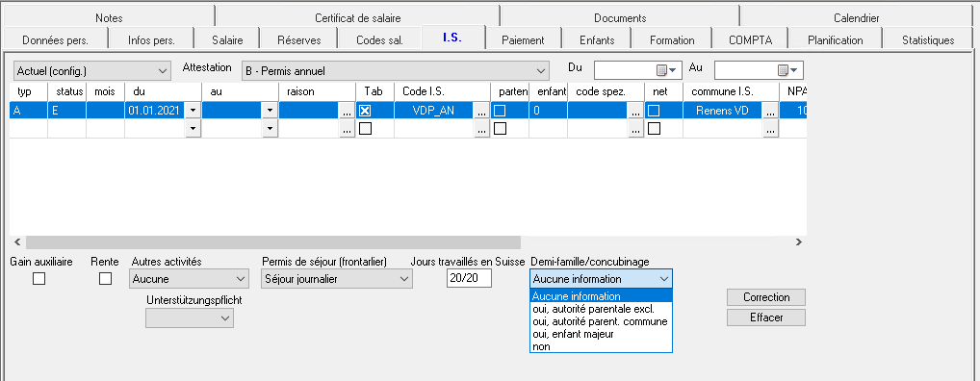The image size is (980, 381).
Task: Click the grid scroll right arrow
Action: [x=798, y=241]
